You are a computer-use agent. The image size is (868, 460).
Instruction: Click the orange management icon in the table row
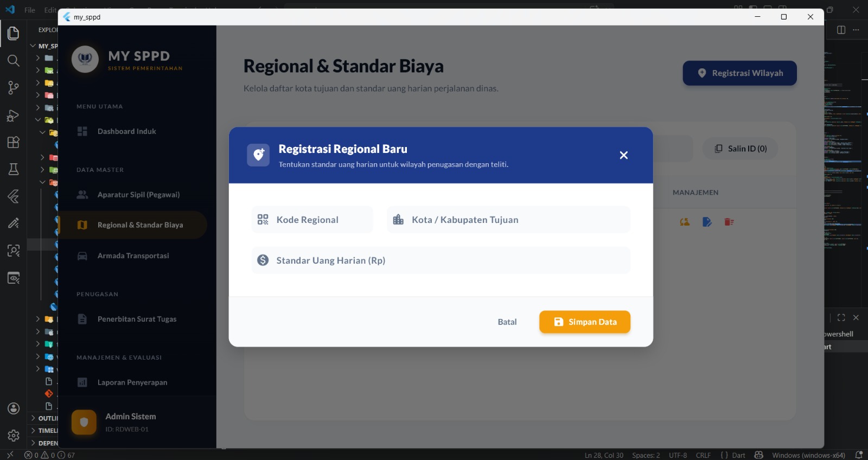click(685, 222)
